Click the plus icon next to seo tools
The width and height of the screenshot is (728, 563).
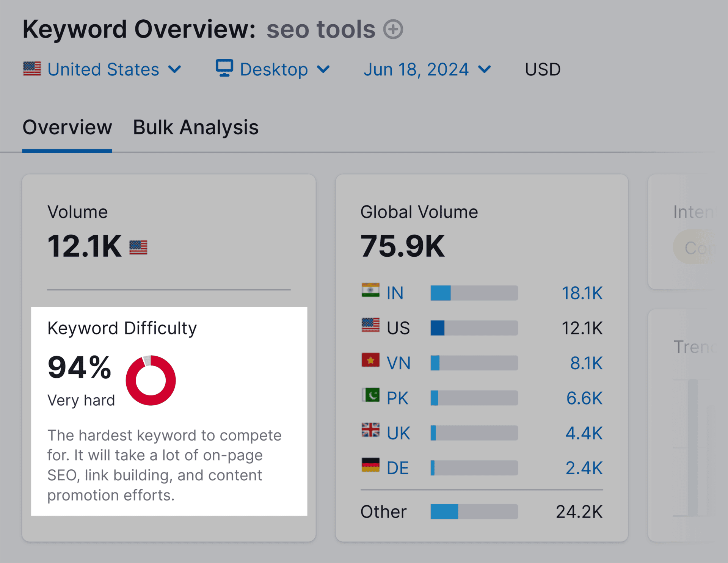394,29
